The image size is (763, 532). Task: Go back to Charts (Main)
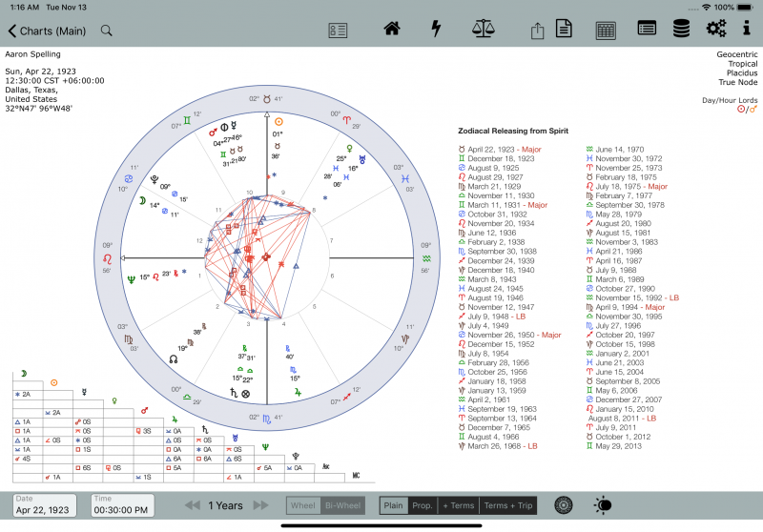click(x=47, y=31)
